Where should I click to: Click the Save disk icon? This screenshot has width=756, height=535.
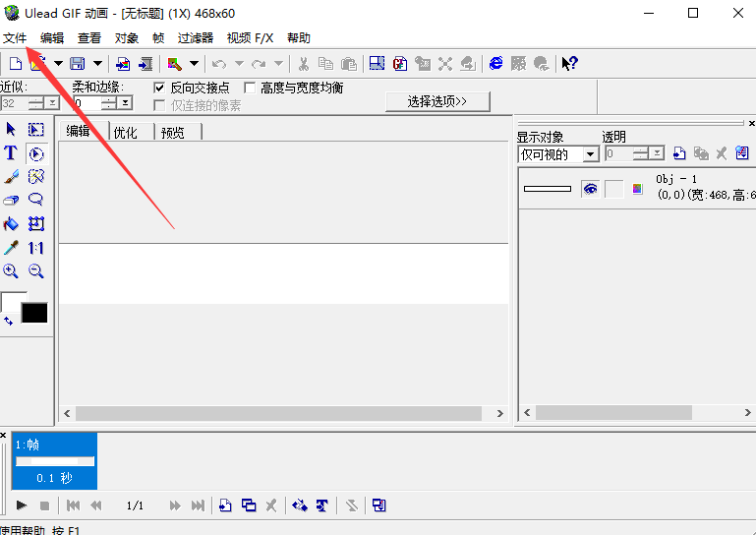[x=78, y=64]
